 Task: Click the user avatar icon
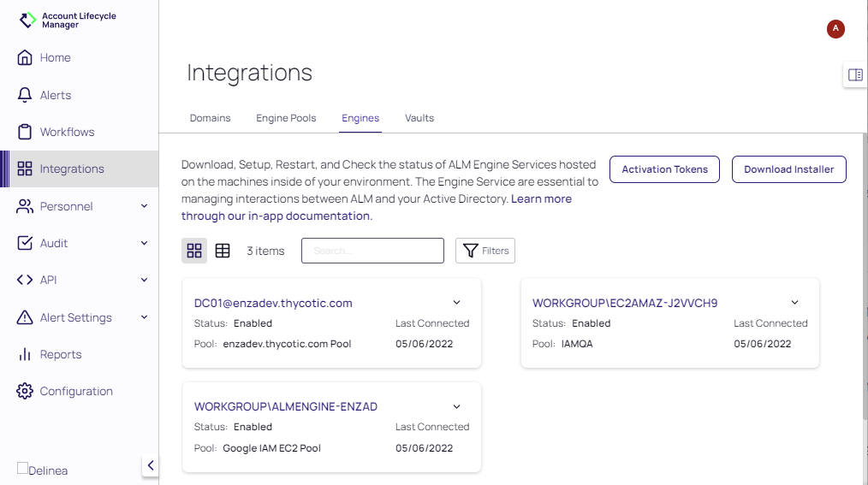click(835, 29)
